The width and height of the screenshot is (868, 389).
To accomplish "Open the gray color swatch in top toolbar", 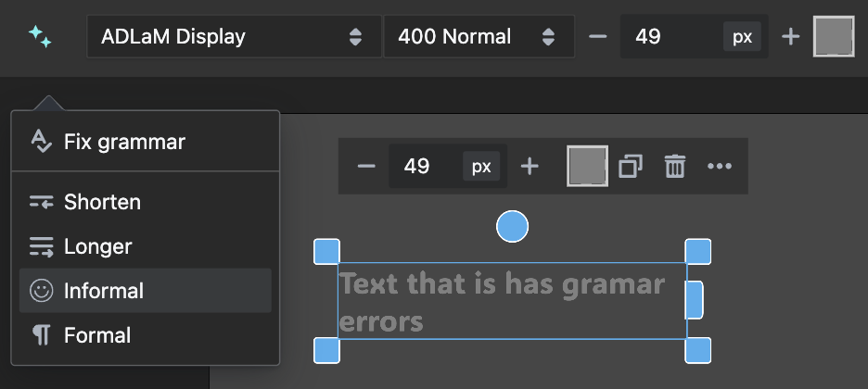I will click(834, 36).
